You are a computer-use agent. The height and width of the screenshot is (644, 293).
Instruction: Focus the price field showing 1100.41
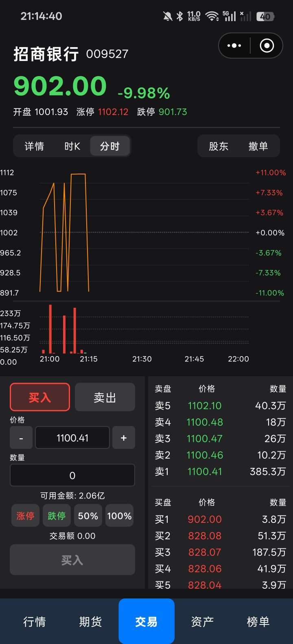[72, 438]
